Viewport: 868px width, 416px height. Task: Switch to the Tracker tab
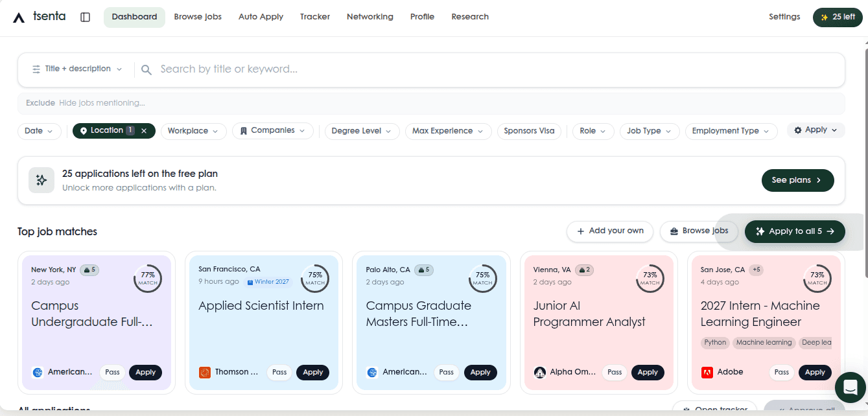point(315,17)
